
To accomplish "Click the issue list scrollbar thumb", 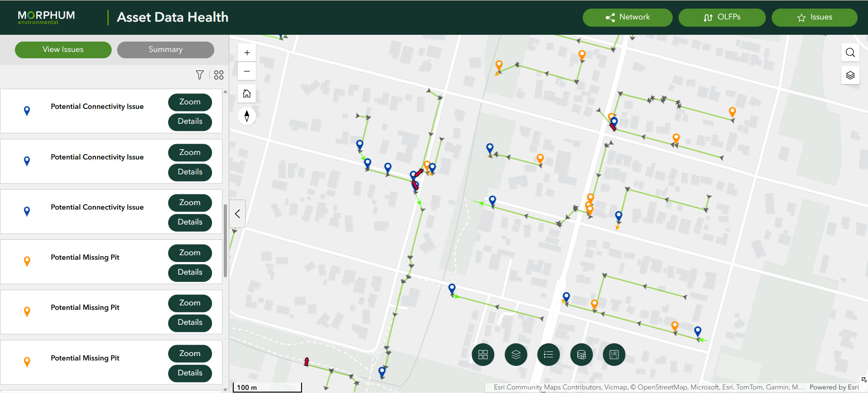I will (x=225, y=241).
